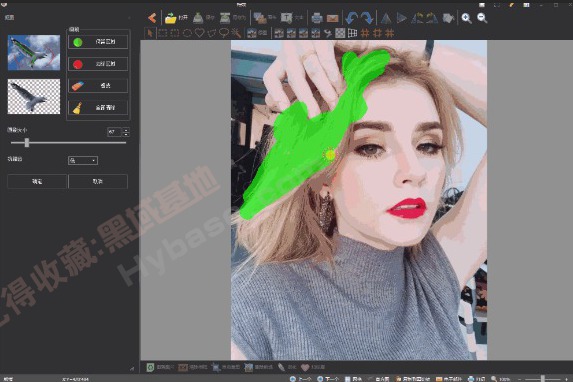Select the heart-shaped selection tool

click(x=199, y=33)
